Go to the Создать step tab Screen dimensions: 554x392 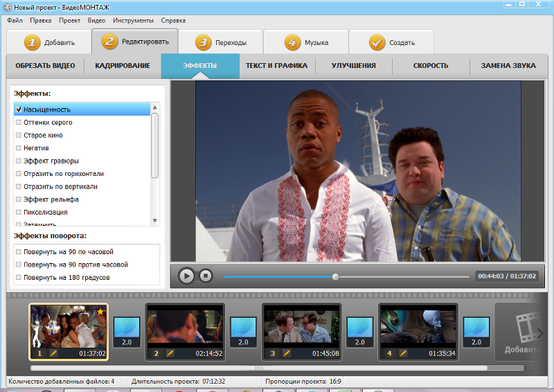pos(391,42)
